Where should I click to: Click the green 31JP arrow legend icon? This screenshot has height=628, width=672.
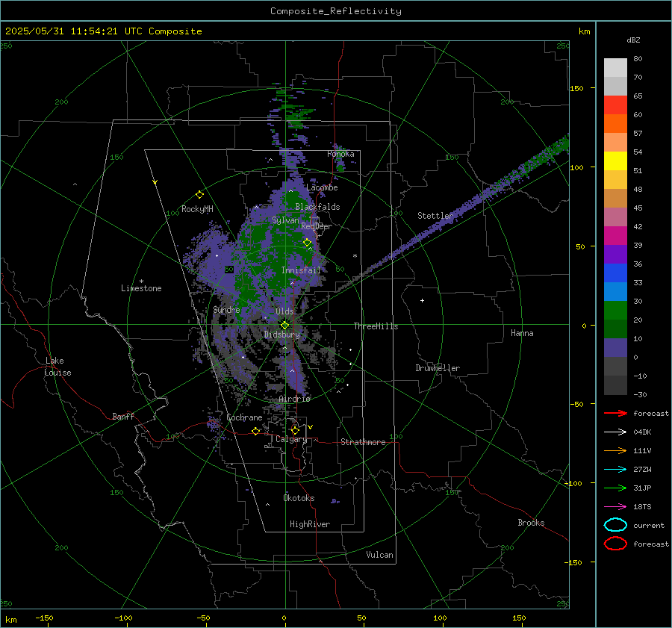(x=615, y=488)
